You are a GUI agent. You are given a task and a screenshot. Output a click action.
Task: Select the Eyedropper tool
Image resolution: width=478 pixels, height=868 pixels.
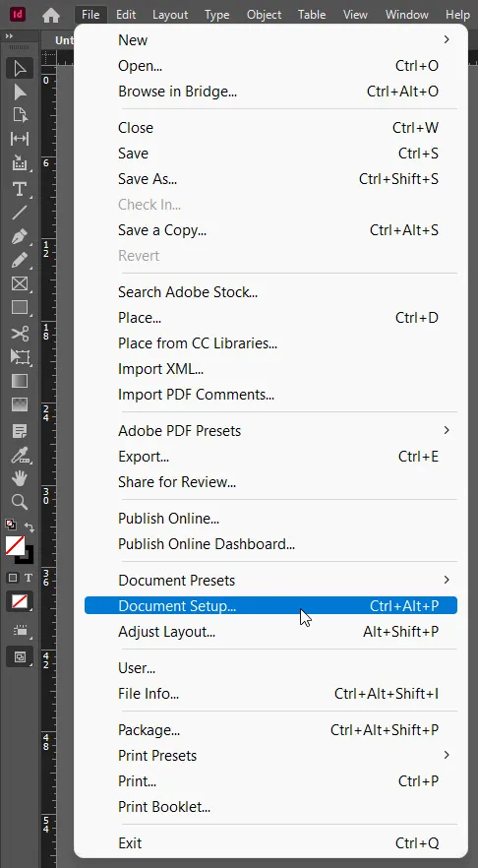pos(20,455)
